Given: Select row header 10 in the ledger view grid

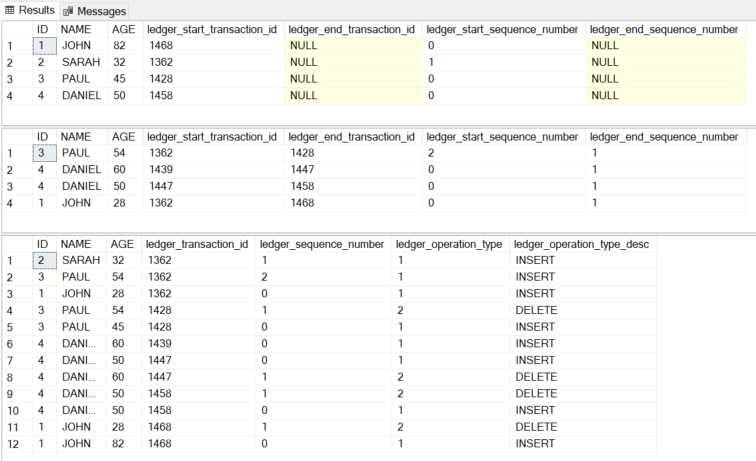Looking at the screenshot, I should coord(17,411).
